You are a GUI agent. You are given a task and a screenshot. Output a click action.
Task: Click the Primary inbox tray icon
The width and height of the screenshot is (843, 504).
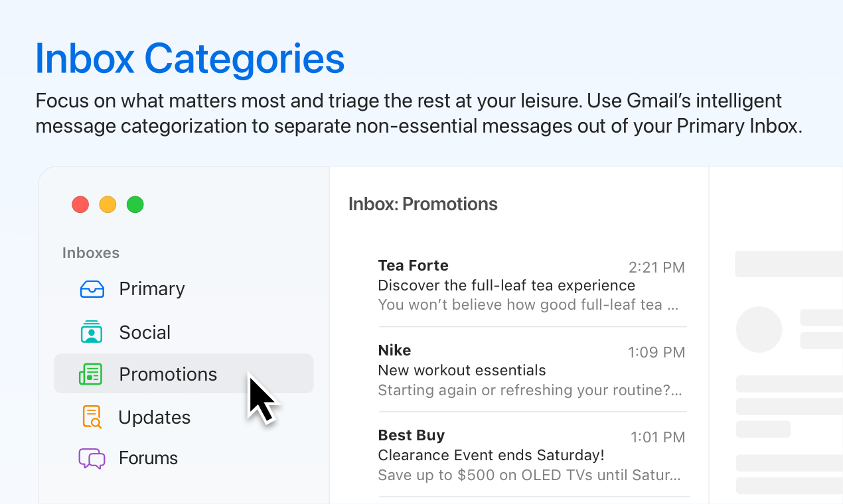pos(92,289)
